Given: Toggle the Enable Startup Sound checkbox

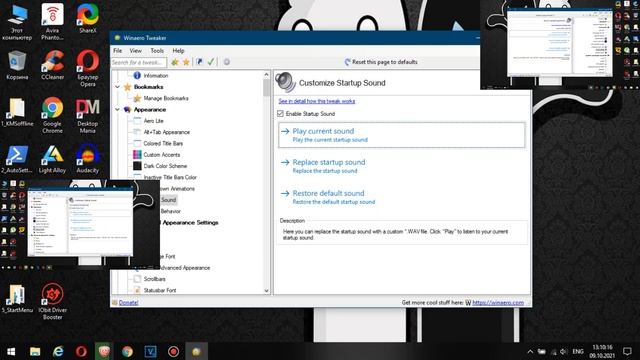Looking at the screenshot, I should pos(280,113).
